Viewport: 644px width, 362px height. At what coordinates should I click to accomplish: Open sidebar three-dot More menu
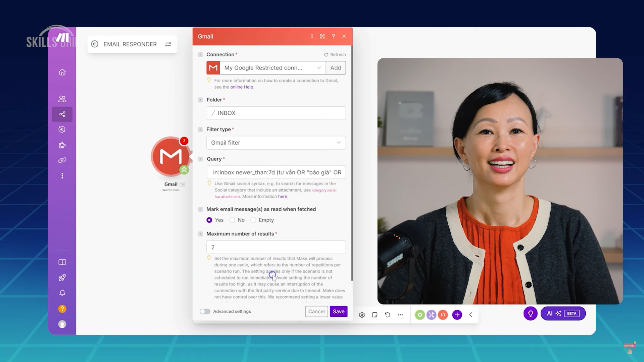[62, 176]
